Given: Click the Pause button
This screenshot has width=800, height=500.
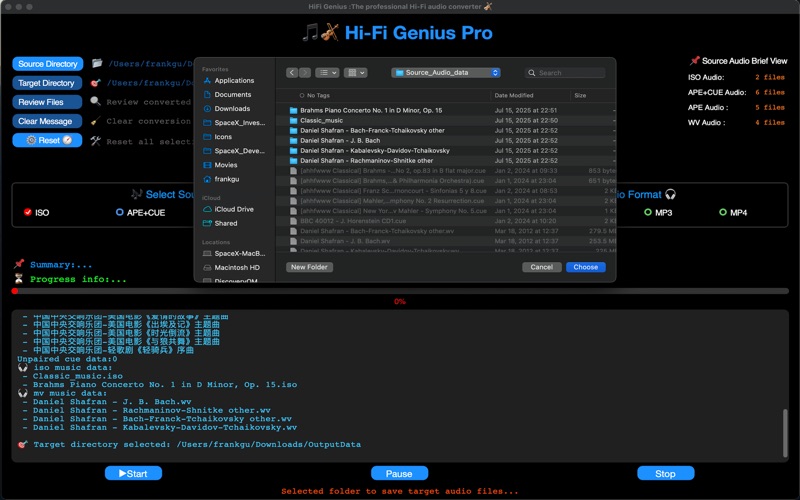Looking at the screenshot, I should pos(399,473).
